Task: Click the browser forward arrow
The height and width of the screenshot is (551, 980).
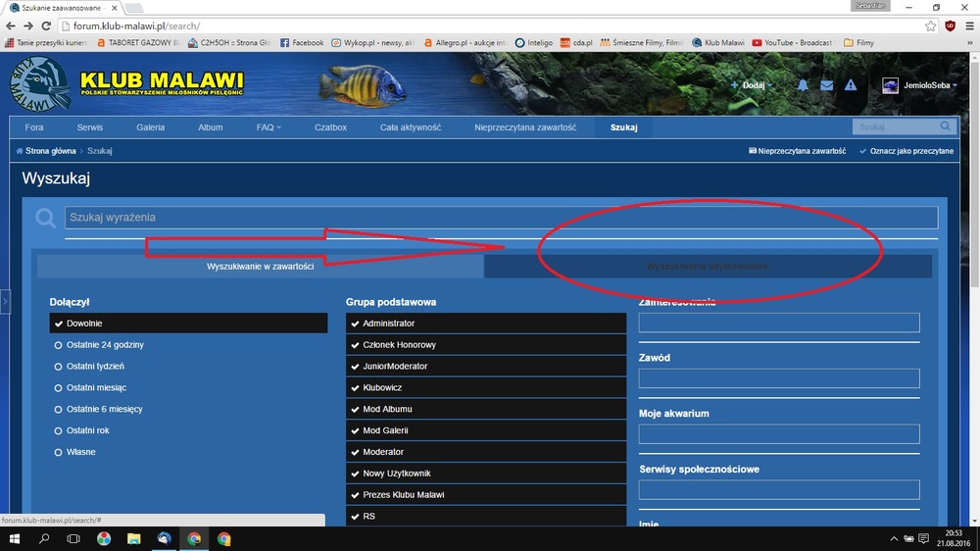Action: click(28, 25)
